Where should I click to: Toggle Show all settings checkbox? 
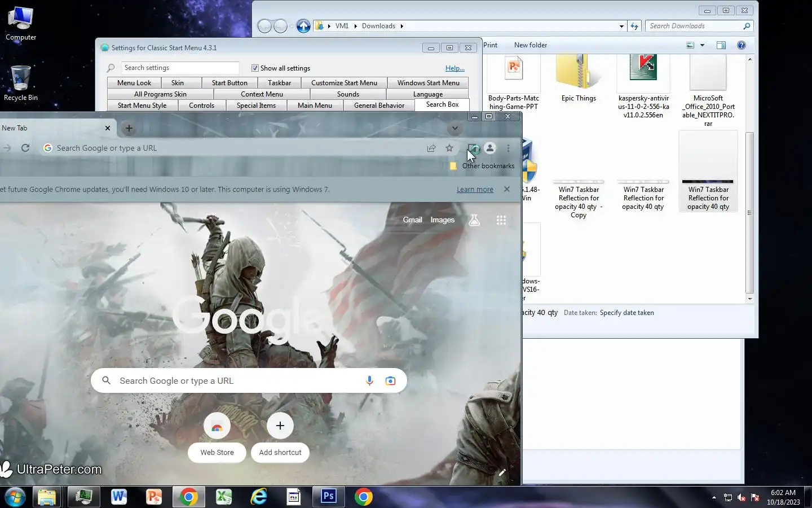coord(255,68)
